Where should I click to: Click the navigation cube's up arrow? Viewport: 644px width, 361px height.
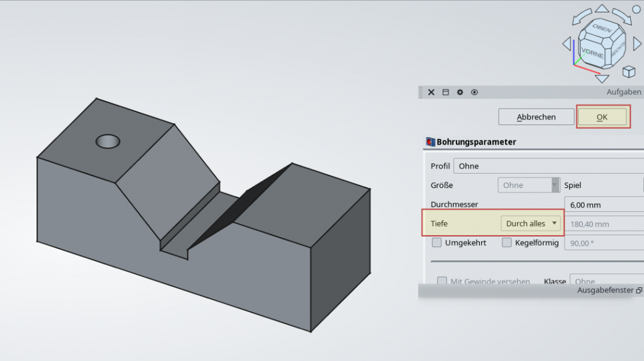[x=602, y=9]
